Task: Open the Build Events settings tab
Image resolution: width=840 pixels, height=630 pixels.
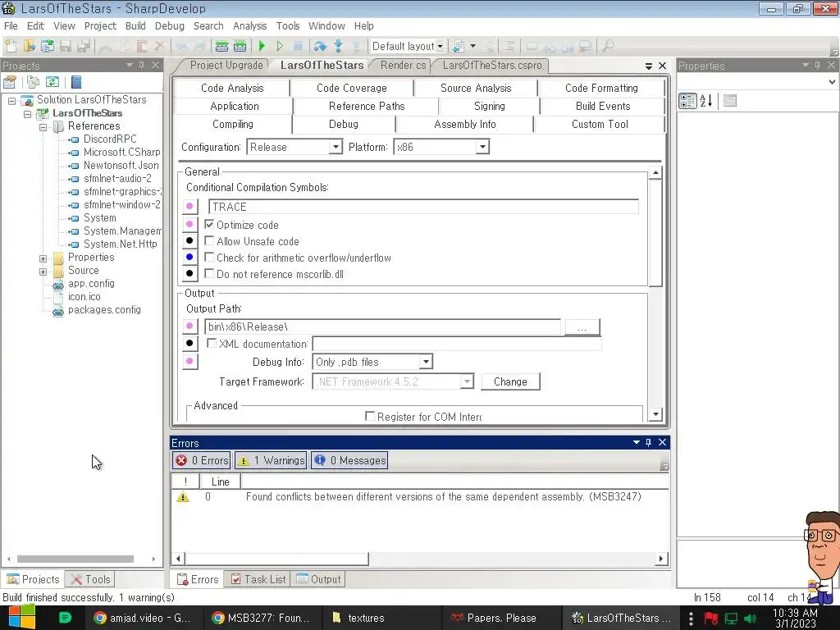Action: pos(603,106)
